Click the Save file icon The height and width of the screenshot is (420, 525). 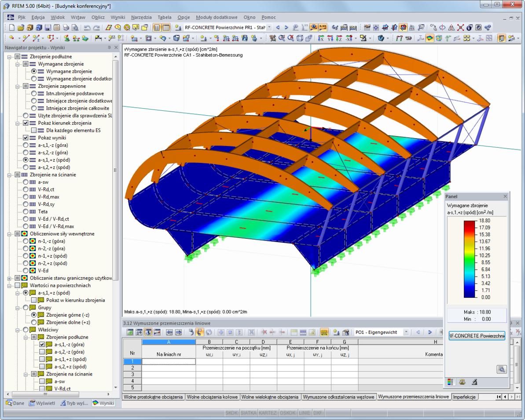coord(48,27)
